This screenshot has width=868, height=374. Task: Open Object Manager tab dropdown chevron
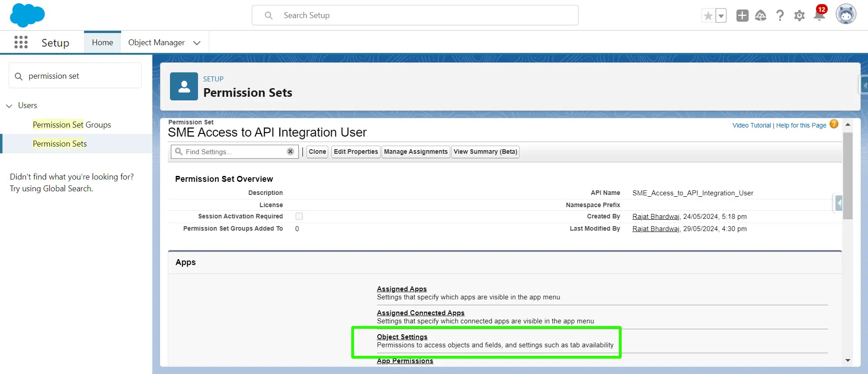click(x=197, y=43)
